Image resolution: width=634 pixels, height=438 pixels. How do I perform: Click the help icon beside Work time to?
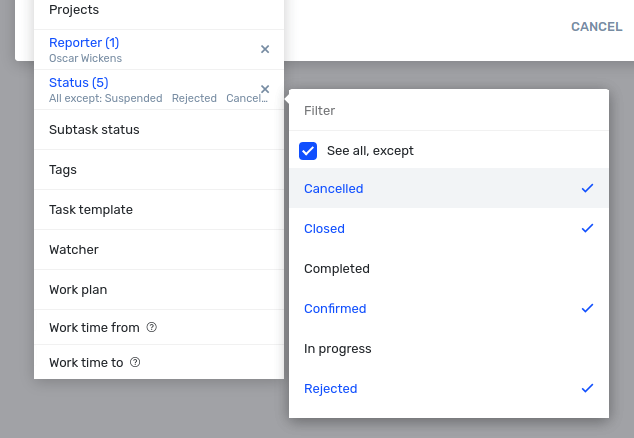tap(135, 362)
